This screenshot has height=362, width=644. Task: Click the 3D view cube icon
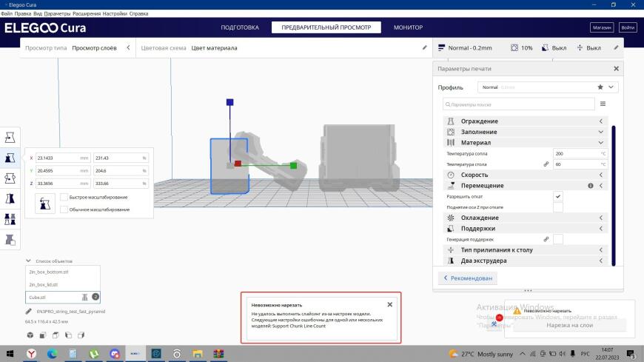tap(30, 335)
